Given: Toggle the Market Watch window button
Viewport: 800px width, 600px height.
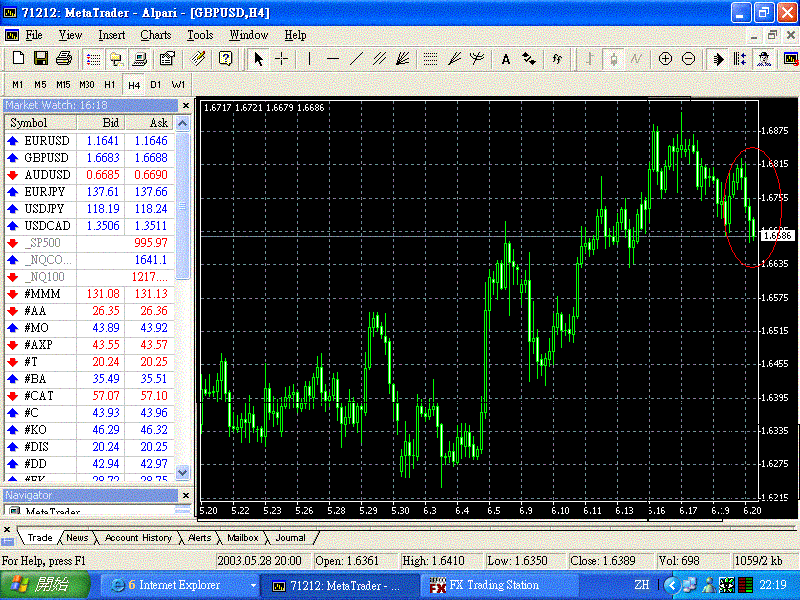Looking at the screenshot, I should 93,59.
